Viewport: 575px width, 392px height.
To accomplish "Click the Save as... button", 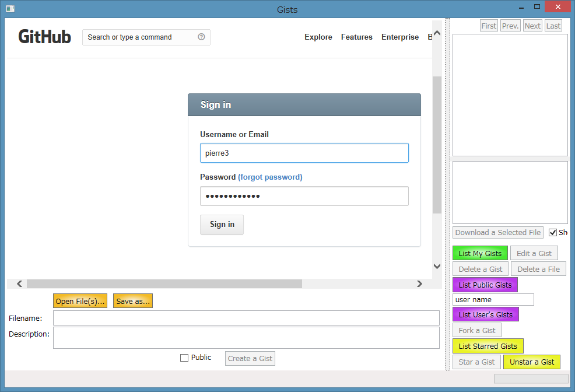I will click(x=133, y=301).
